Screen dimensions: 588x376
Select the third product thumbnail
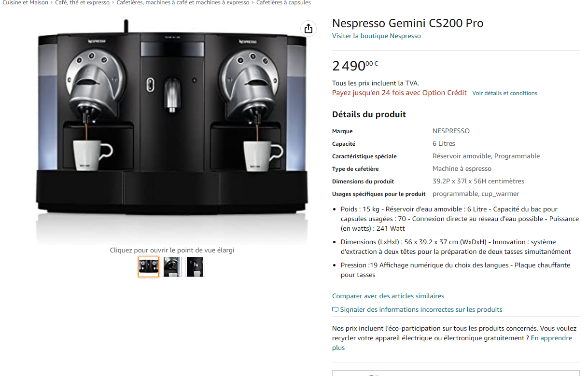[195, 266]
